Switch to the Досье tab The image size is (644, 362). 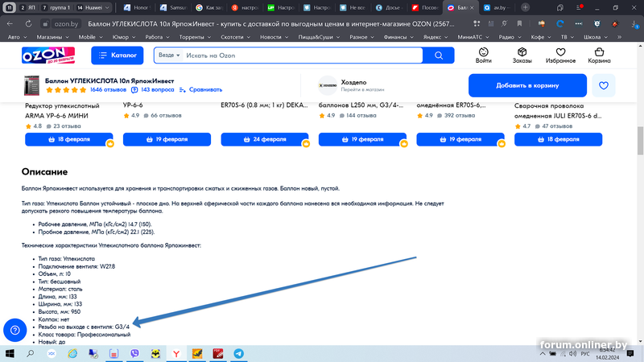pos(389,7)
